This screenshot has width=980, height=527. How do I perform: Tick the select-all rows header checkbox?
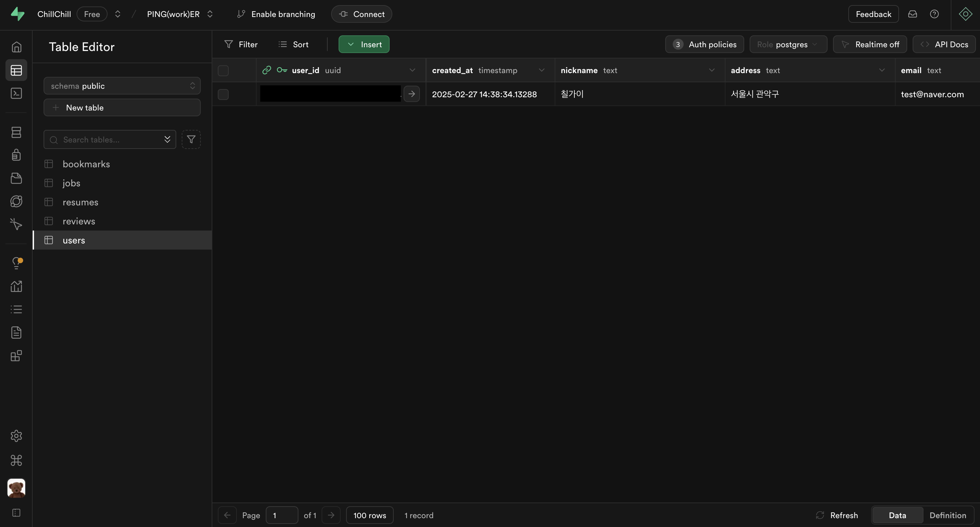(223, 71)
